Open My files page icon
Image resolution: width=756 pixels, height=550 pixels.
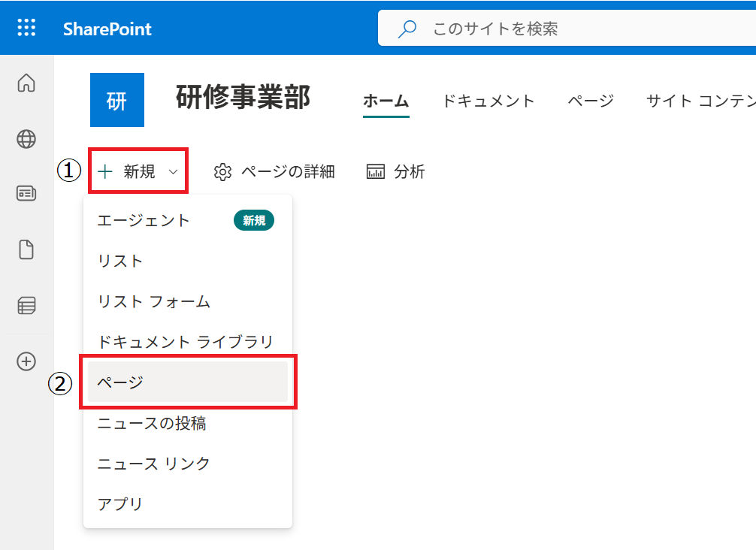(x=26, y=249)
